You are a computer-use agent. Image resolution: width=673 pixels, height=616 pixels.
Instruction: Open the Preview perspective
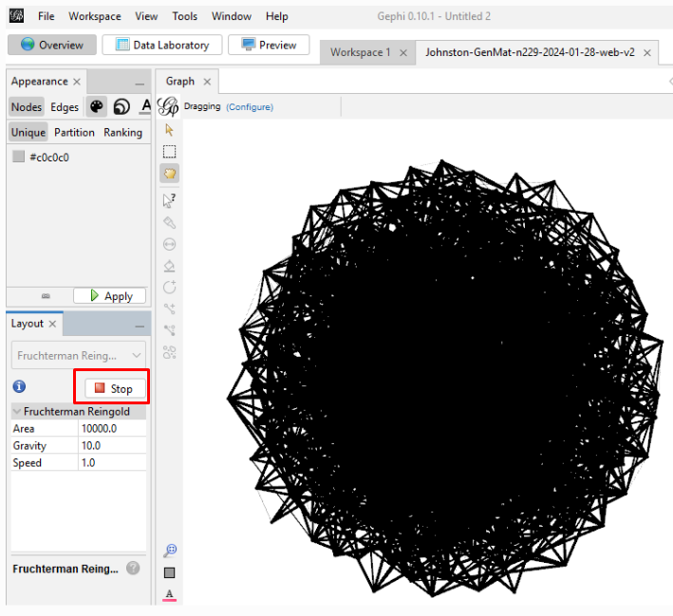[269, 45]
